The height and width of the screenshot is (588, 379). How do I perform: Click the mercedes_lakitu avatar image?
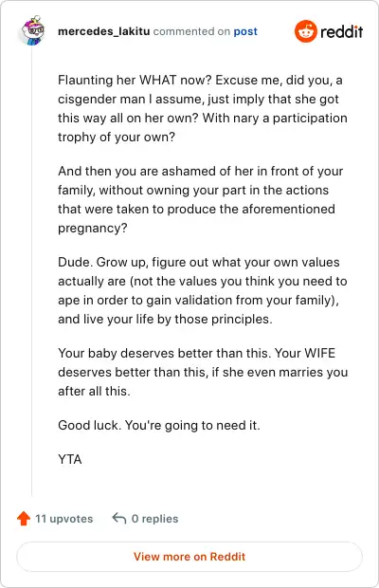click(x=32, y=30)
